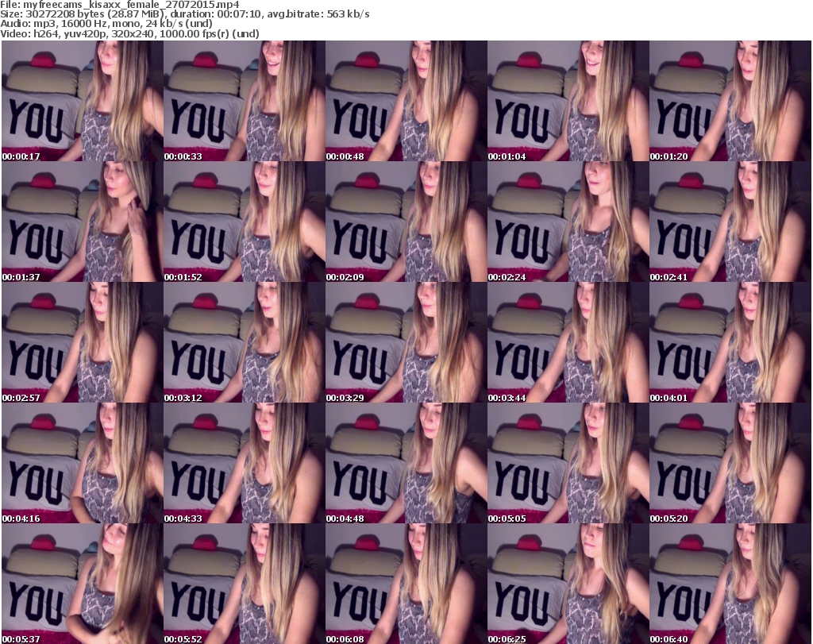Screen dimensions: 813x644
Task: Click the File name line in header
Action: coord(120,5)
